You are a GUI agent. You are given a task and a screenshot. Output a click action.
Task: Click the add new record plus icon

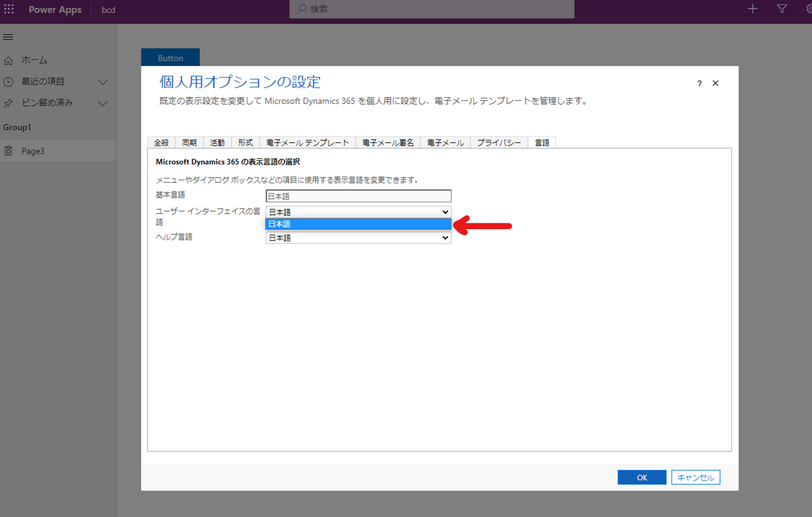pyautogui.click(x=752, y=9)
